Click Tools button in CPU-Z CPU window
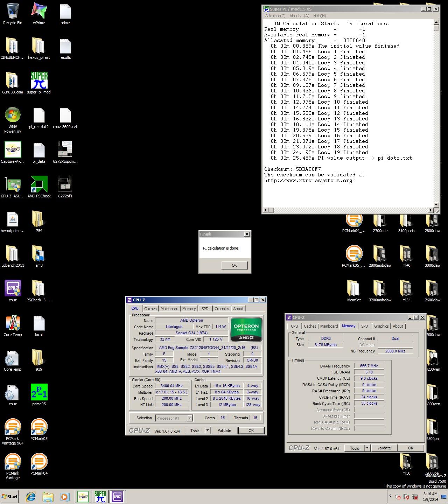The width and height of the screenshot is (448, 504). click(x=195, y=430)
